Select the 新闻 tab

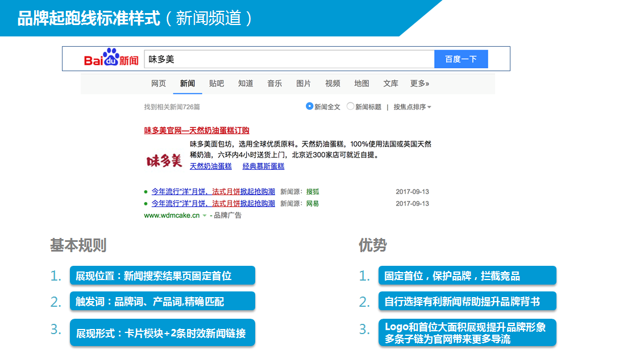187,84
